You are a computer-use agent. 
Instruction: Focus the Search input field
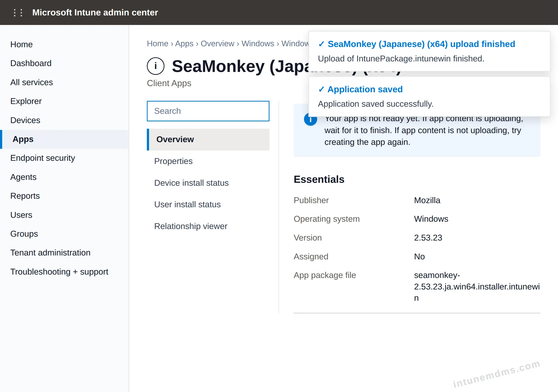tap(208, 111)
